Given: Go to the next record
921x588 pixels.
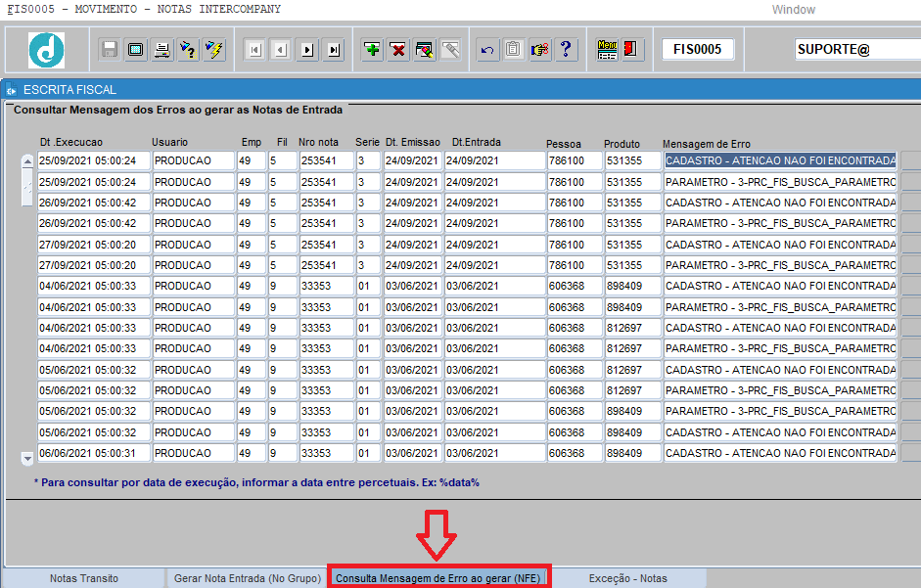Looking at the screenshot, I should (x=307, y=50).
